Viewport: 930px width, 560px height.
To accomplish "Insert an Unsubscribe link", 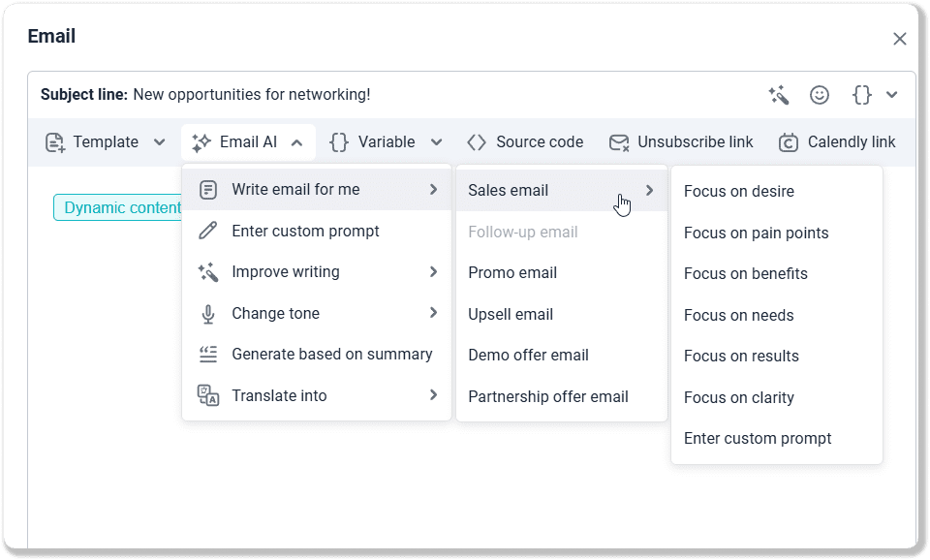I will (x=681, y=142).
